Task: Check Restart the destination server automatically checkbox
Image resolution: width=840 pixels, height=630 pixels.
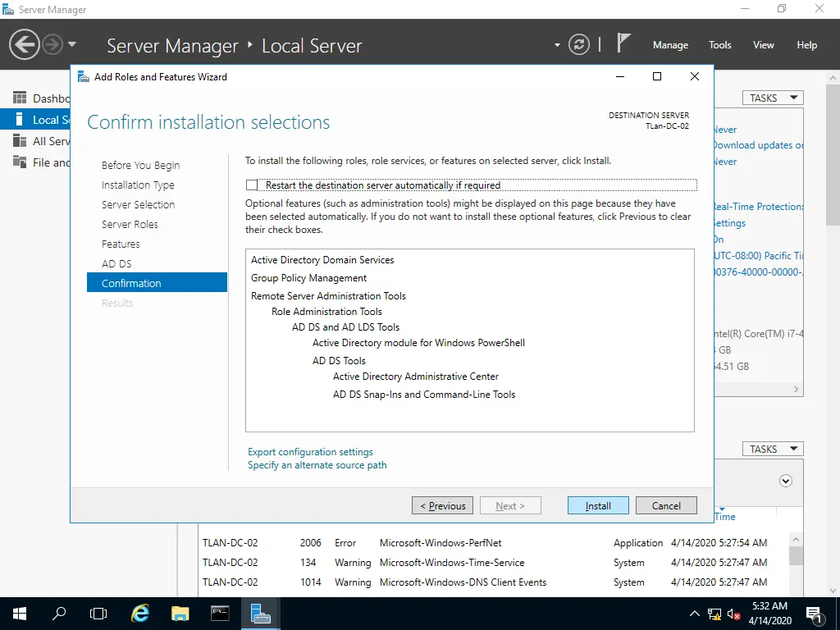Action: tap(252, 185)
